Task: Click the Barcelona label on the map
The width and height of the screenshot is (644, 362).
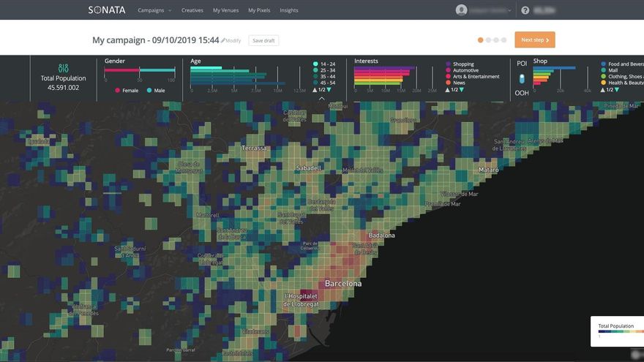Action: point(342,283)
